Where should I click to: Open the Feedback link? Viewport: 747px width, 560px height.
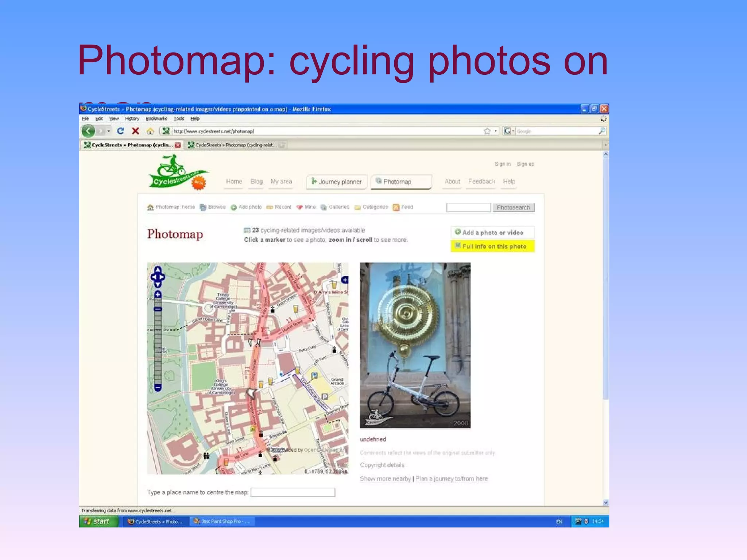(481, 182)
